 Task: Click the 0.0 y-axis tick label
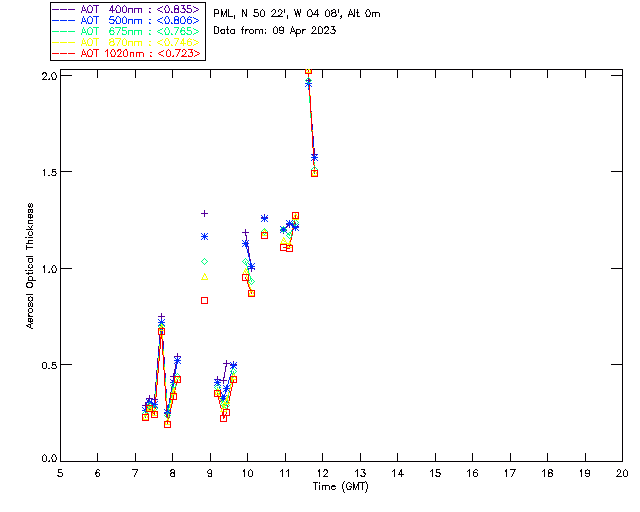coord(49,459)
